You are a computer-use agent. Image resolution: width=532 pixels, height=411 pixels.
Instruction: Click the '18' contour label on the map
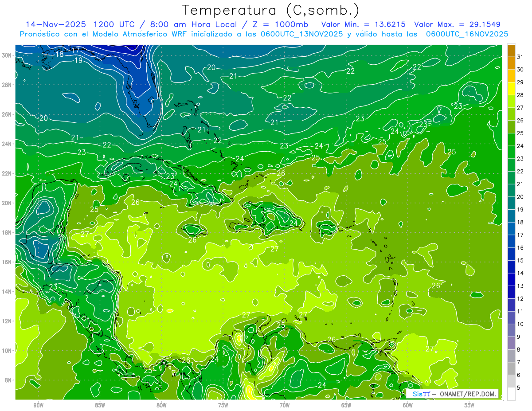59,55
